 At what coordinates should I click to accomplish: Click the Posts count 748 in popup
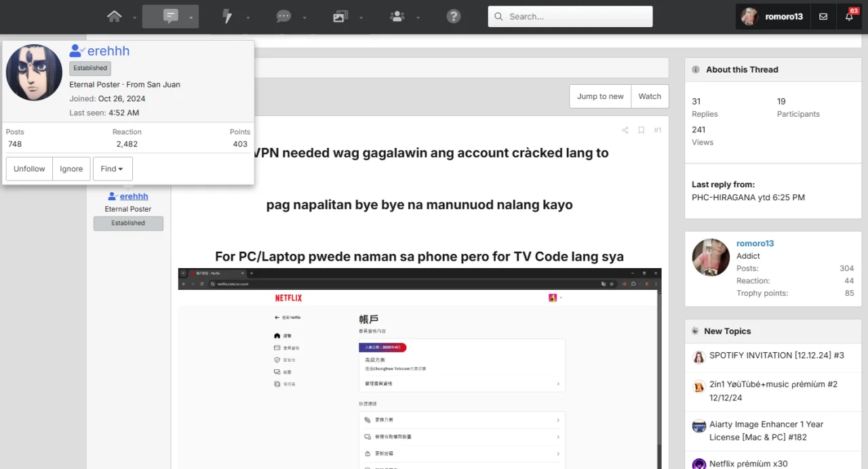point(15,144)
